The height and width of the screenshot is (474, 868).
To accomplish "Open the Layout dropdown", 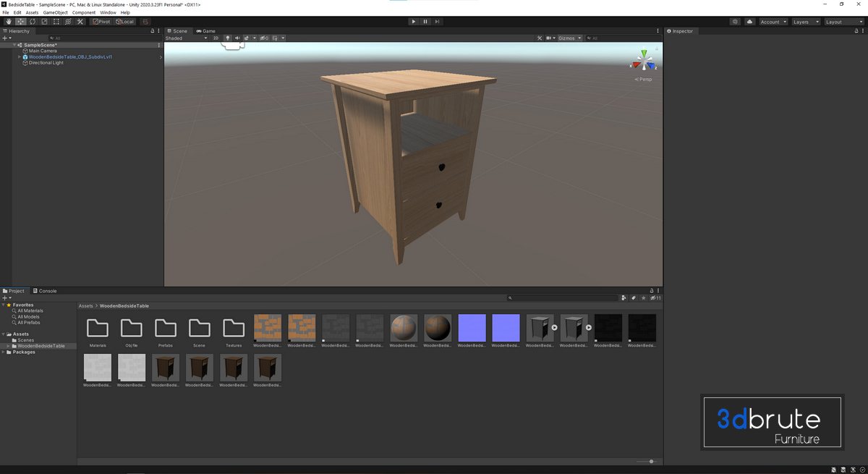I will click(843, 22).
